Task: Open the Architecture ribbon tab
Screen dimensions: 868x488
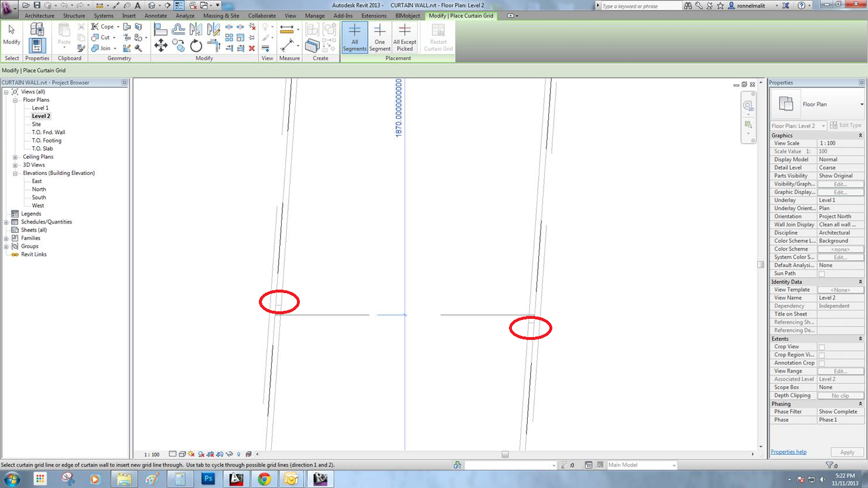Action: [x=39, y=16]
